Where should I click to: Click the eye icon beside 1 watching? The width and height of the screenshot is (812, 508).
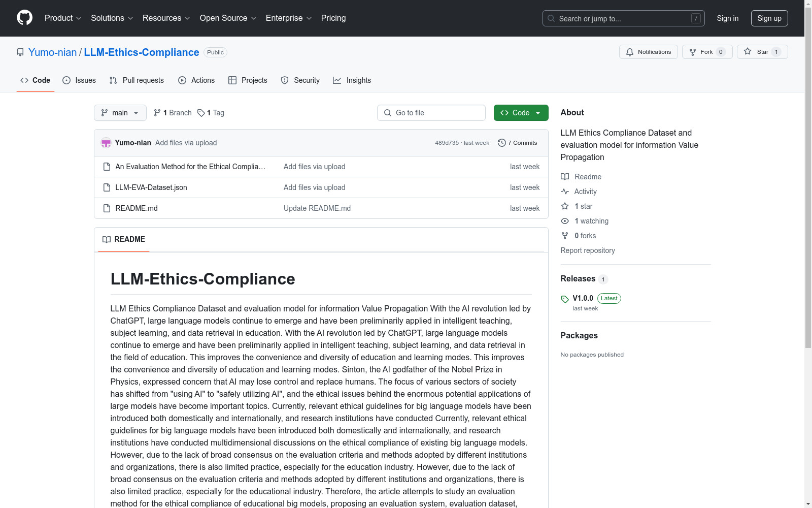(565, 221)
